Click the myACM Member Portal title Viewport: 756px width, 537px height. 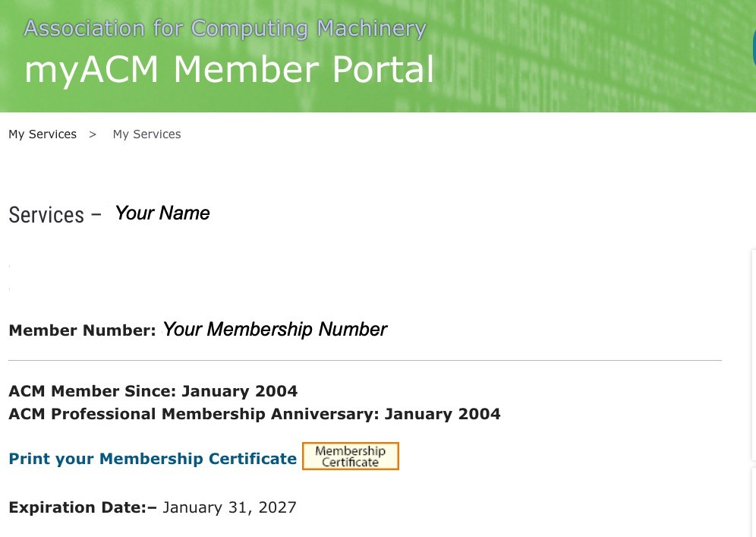pyautogui.click(x=228, y=70)
